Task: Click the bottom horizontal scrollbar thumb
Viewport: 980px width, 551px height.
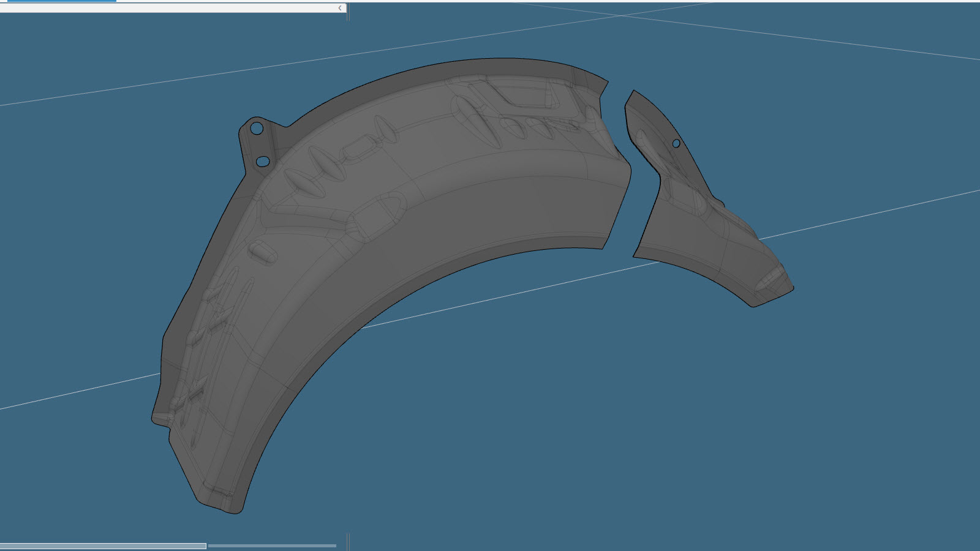Action: [x=103, y=545]
